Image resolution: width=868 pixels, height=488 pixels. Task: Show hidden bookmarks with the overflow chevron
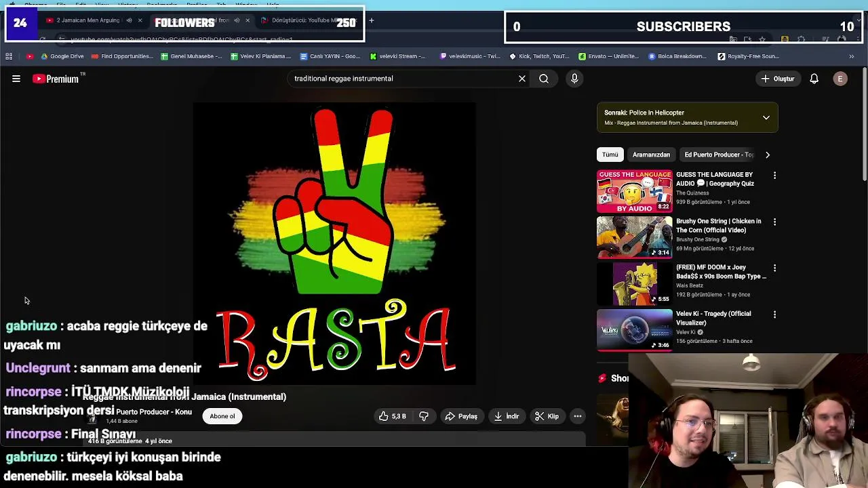(852, 56)
